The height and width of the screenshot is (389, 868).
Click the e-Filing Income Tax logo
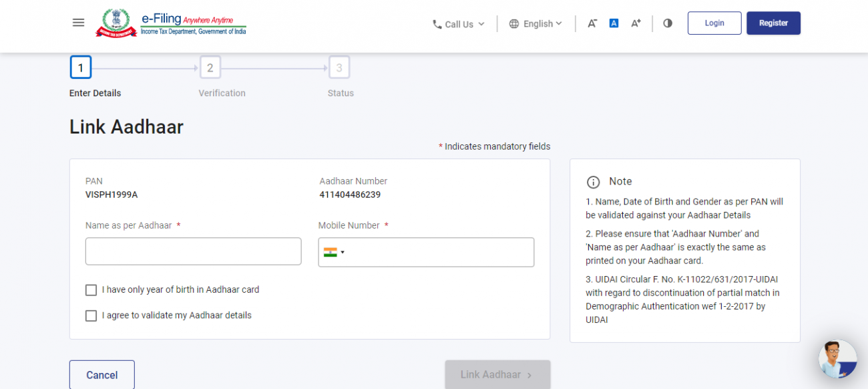(171, 23)
